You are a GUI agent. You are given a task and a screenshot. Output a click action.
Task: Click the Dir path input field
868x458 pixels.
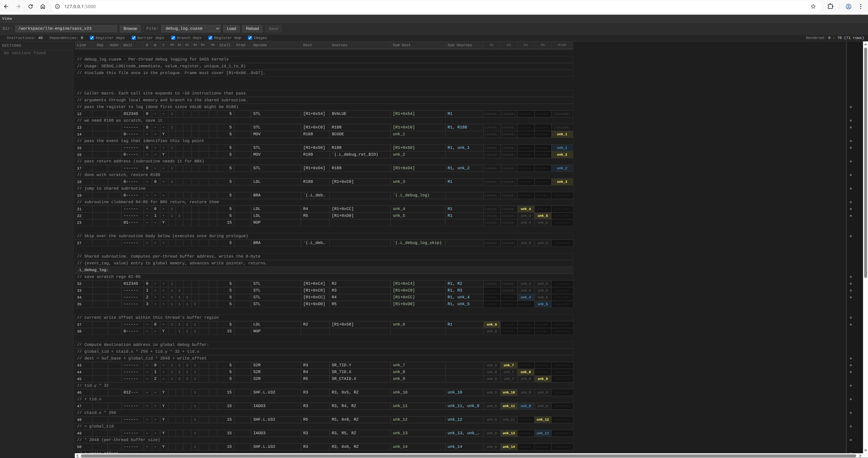pos(66,29)
